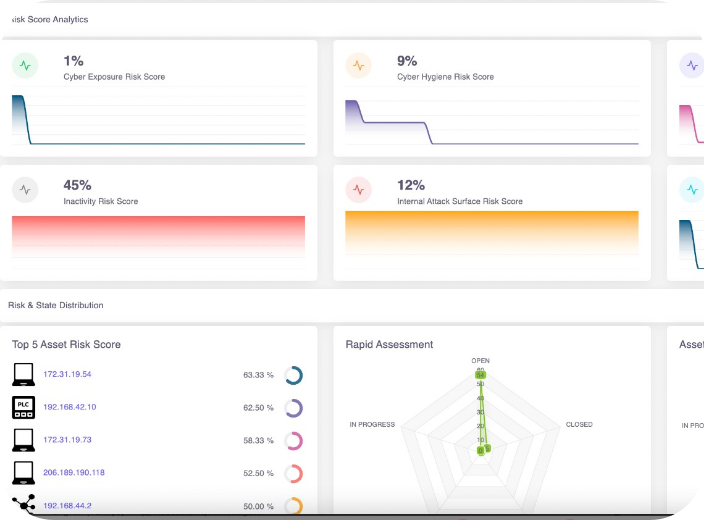Open asset link 172.31.19.73
This screenshot has height=520, width=704.
(x=67, y=440)
